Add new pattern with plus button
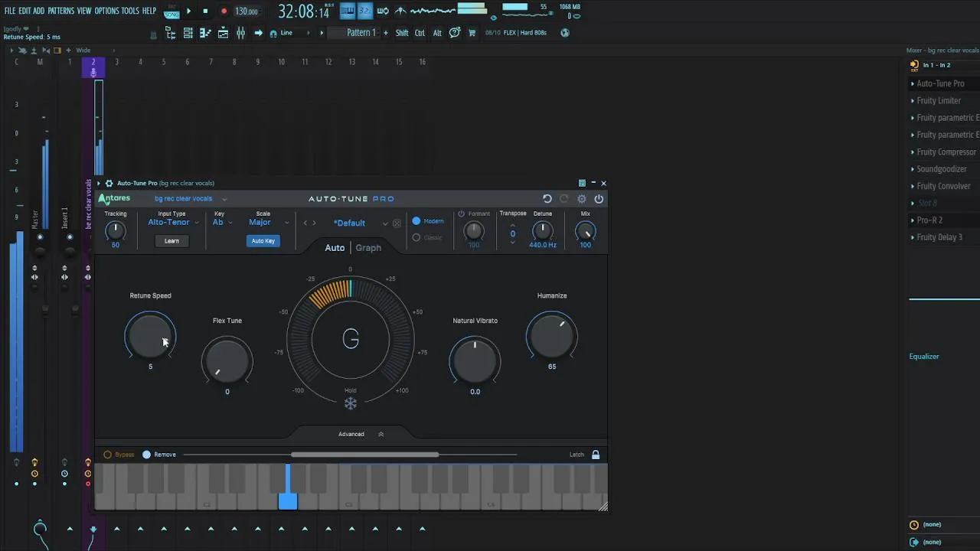Image resolution: width=980 pixels, height=551 pixels. point(385,33)
